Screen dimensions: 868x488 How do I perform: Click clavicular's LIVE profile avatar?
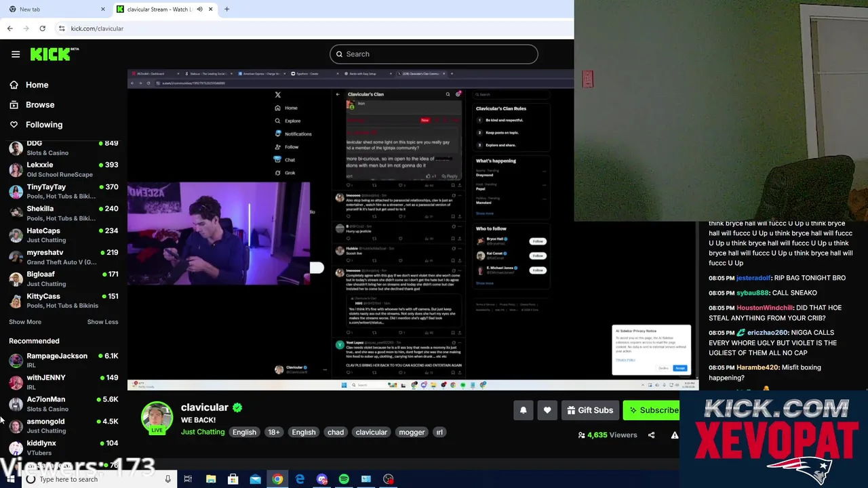coord(157,418)
